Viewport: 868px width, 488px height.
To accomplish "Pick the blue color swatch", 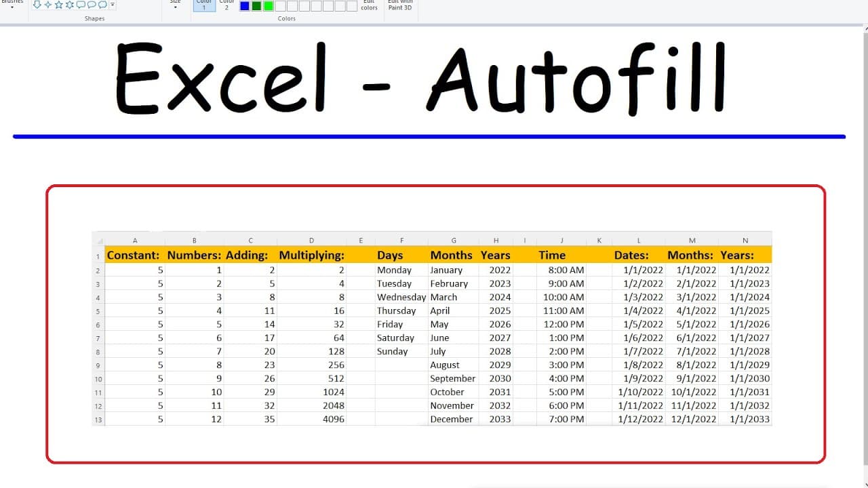I will pos(245,6).
